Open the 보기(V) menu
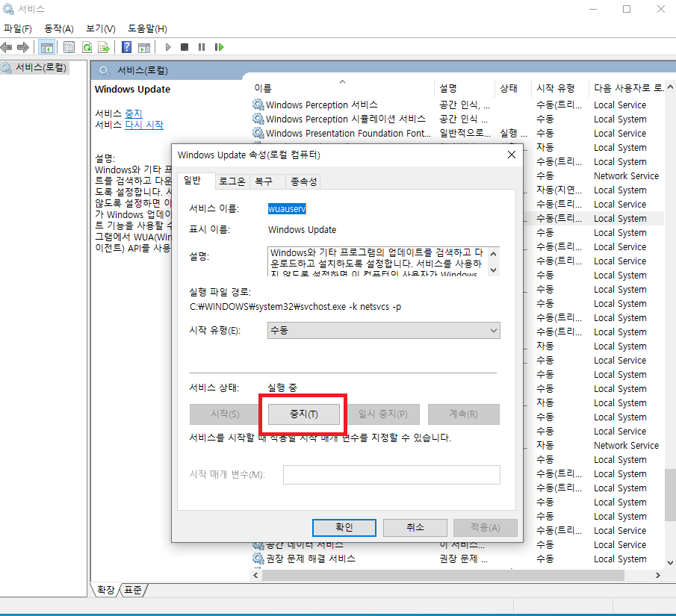Viewport: 676px width, 616px height. click(101, 29)
